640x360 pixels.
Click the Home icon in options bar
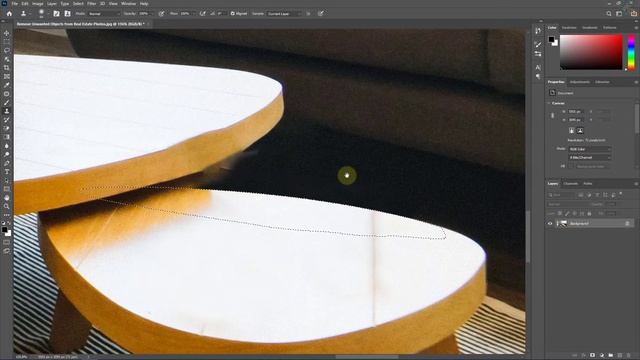(9, 13)
